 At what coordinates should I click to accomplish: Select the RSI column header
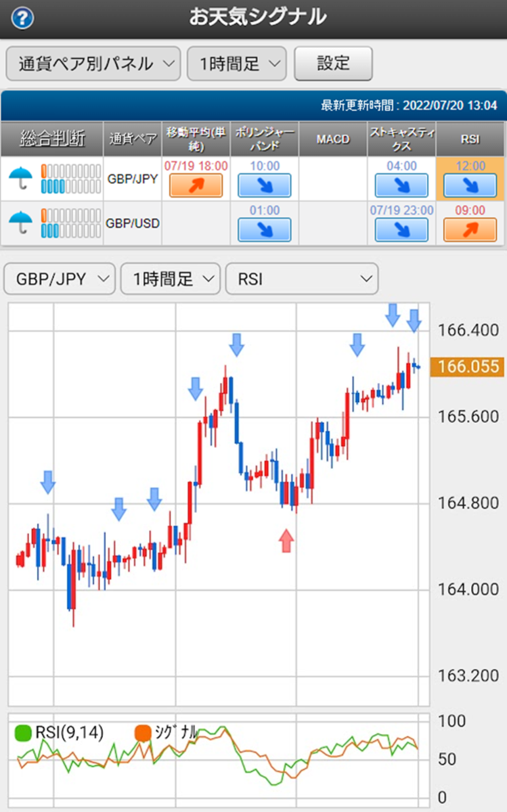470,139
